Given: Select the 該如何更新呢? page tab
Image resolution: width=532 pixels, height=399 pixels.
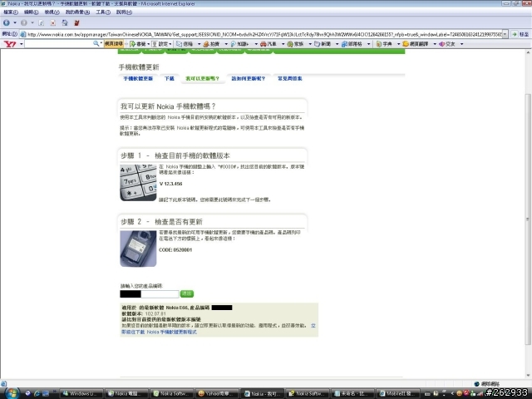Looking at the screenshot, I should (249, 78).
